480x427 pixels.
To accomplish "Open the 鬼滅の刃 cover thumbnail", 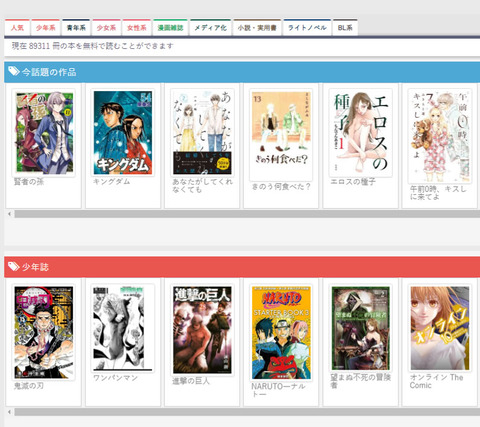I will (44, 332).
